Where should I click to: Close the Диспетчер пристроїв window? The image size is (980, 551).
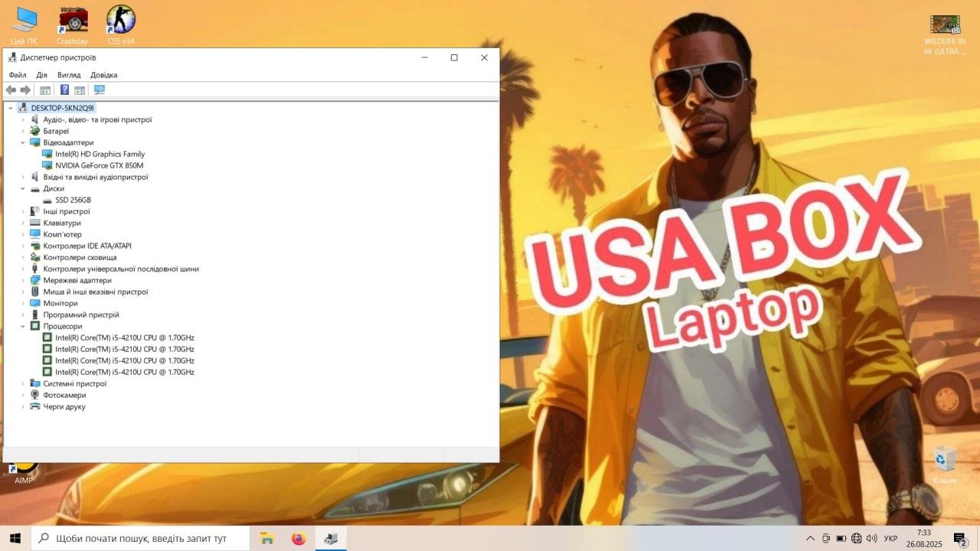pyautogui.click(x=484, y=57)
